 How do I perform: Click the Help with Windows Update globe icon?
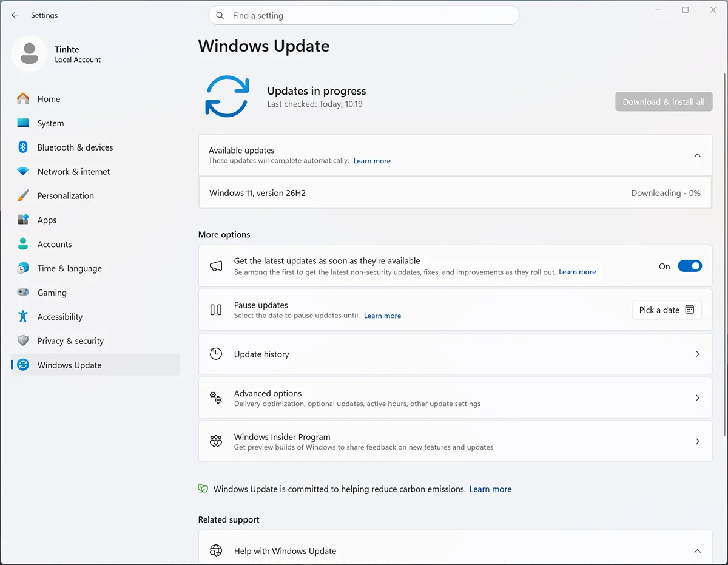tap(216, 550)
